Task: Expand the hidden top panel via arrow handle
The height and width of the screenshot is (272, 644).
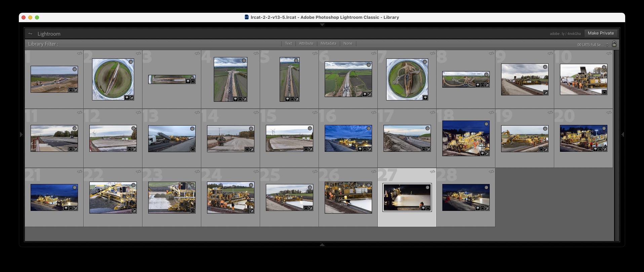Action: tap(322, 25)
